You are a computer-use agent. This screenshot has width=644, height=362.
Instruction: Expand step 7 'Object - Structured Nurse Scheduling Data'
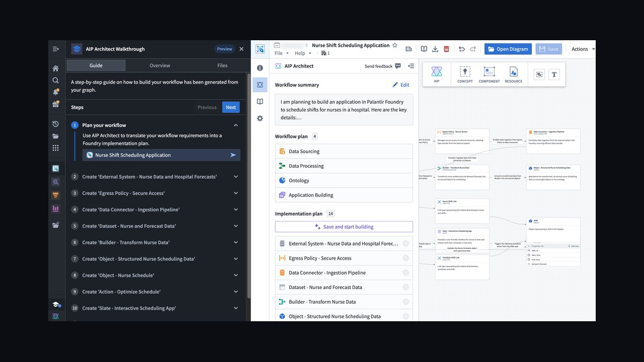point(236,259)
